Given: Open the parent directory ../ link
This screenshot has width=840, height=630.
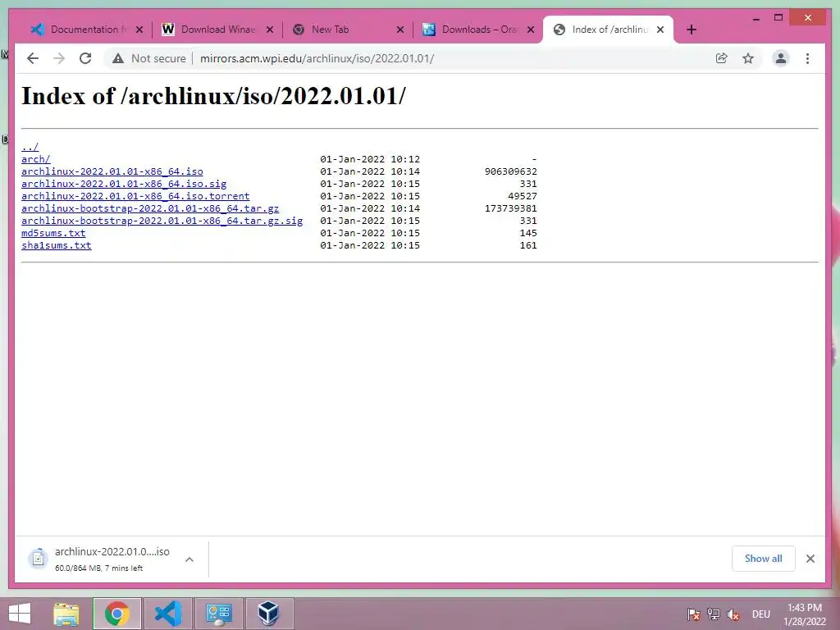Looking at the screenshot, I should pos(30,147).
